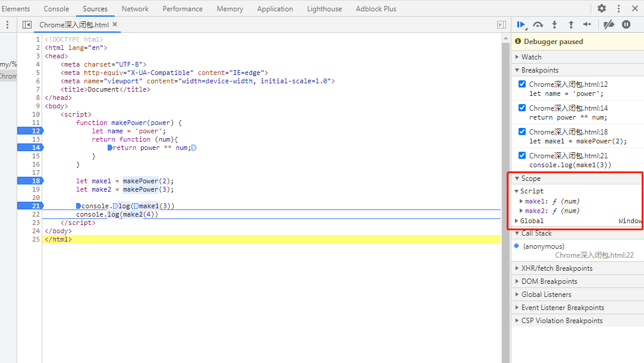Uncheck breakpoint at Chrome深入闭包.html:12
This screenshot has height=363, width=644.
(522, 84)
